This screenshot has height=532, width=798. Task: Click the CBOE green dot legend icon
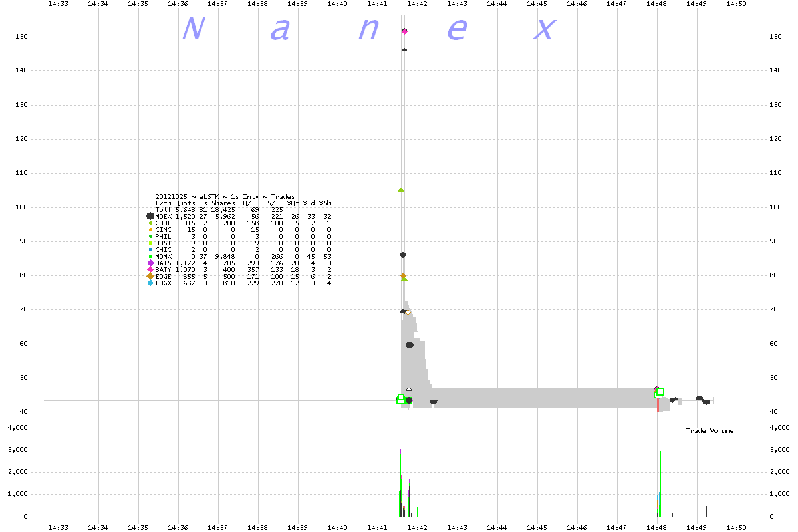(x=150, y=223)
